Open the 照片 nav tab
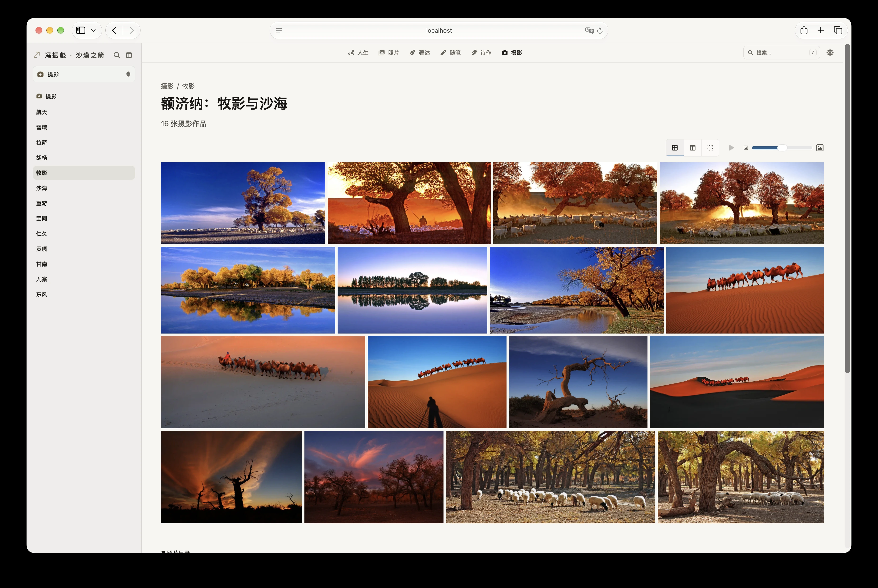 coord(389,53)
